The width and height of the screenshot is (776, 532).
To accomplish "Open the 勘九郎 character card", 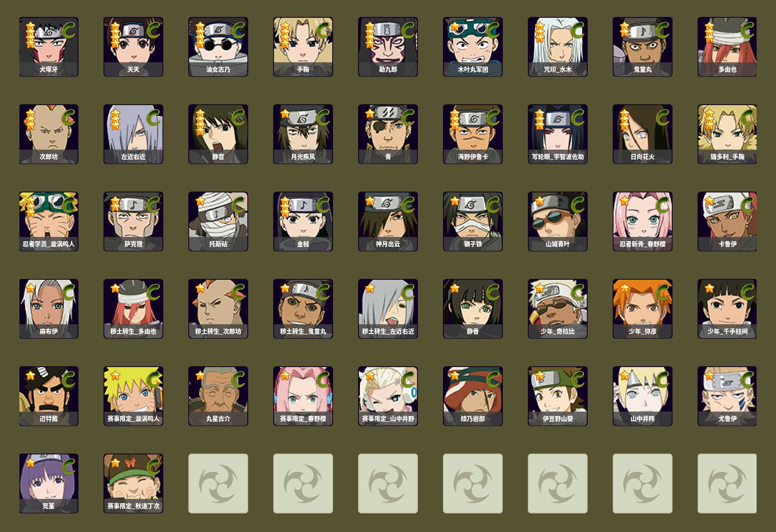I will coord(388,46).
